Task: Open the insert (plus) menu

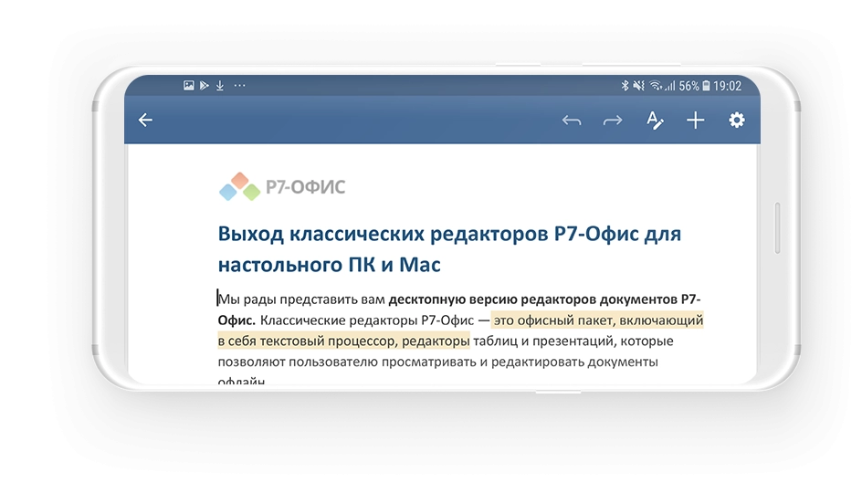Action: (x=696, y=120)
